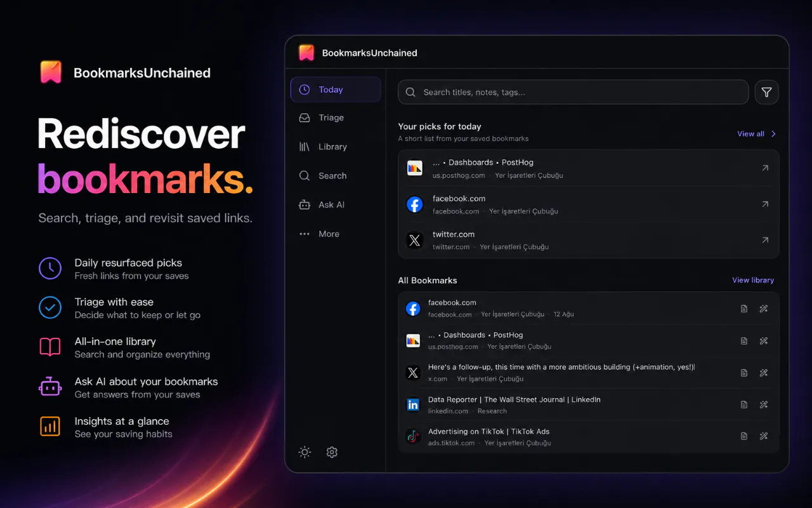Click the magic wand icon on the x.com follow-up row

[764, 373]
